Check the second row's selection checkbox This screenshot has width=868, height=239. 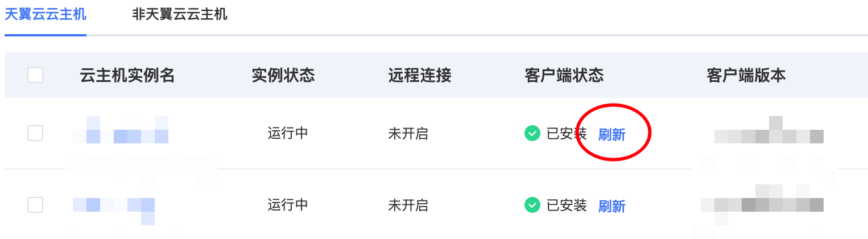point(35,205)
